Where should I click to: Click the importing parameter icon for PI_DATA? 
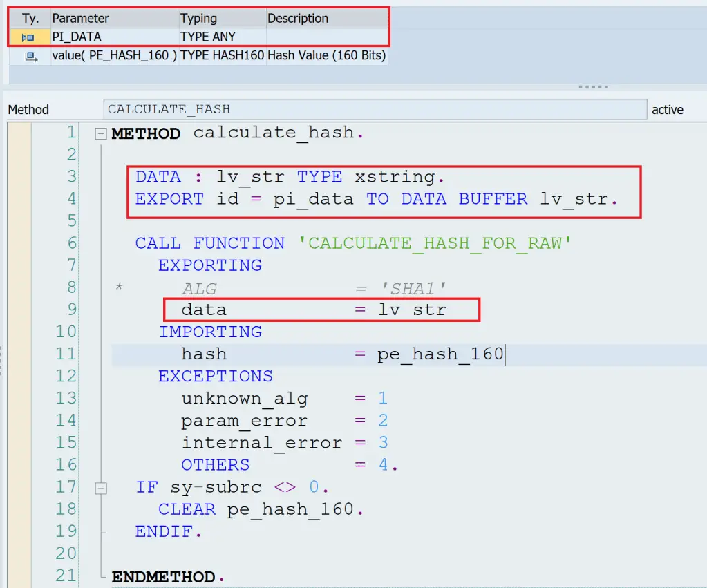point(28,37)
